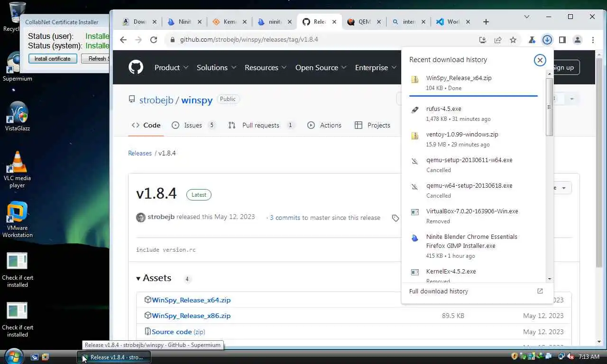Open the VistaGlazz desktop icon
The height and width of the screenshot is (364, 607).
[17, 117]
